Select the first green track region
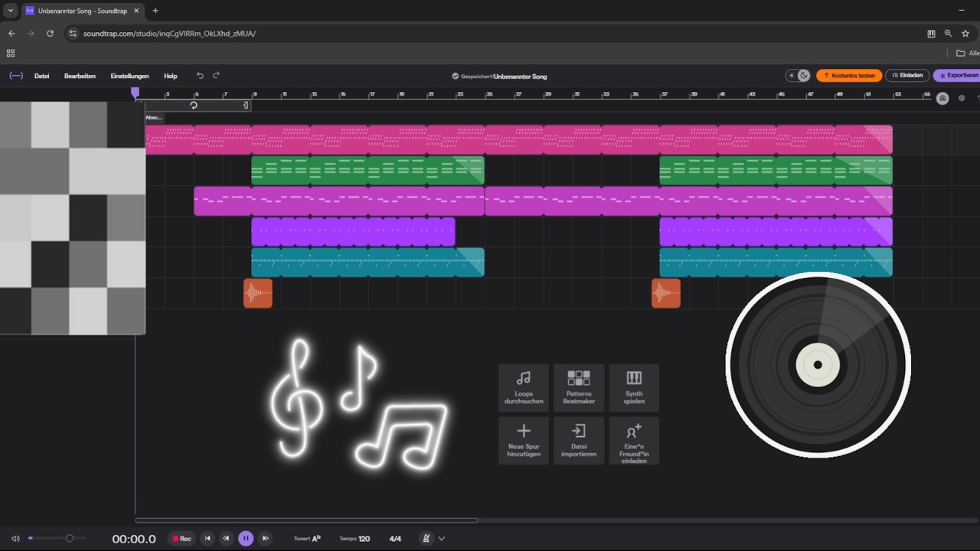The image size is (980, 551). [367, 171]
